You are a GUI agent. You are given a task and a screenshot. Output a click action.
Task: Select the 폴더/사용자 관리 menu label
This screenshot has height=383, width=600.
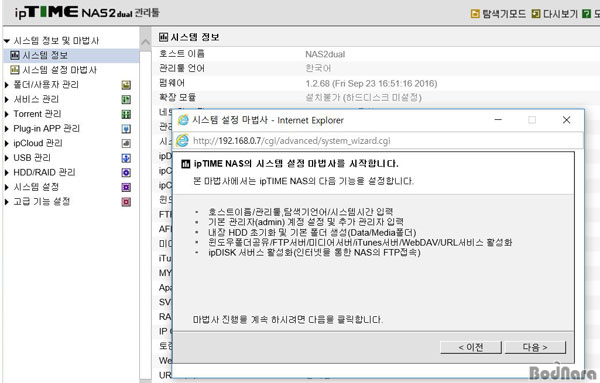46,85
